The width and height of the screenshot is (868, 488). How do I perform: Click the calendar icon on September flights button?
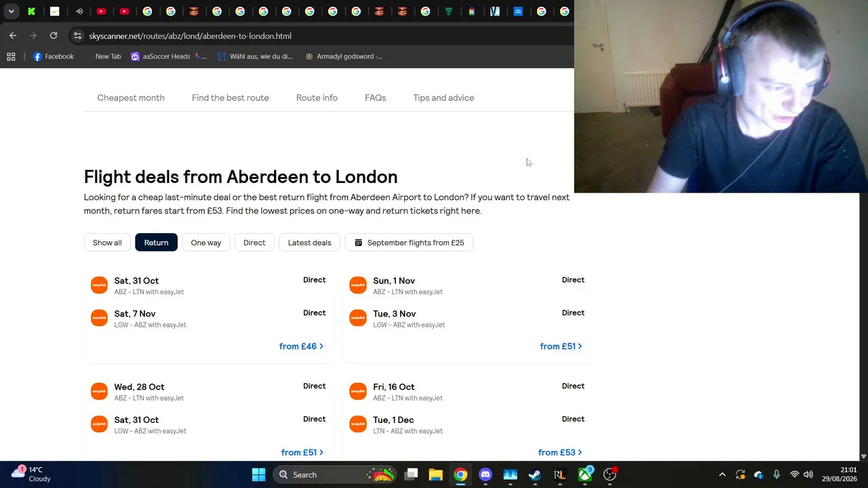pyautogui.click(x=359, y=243)
